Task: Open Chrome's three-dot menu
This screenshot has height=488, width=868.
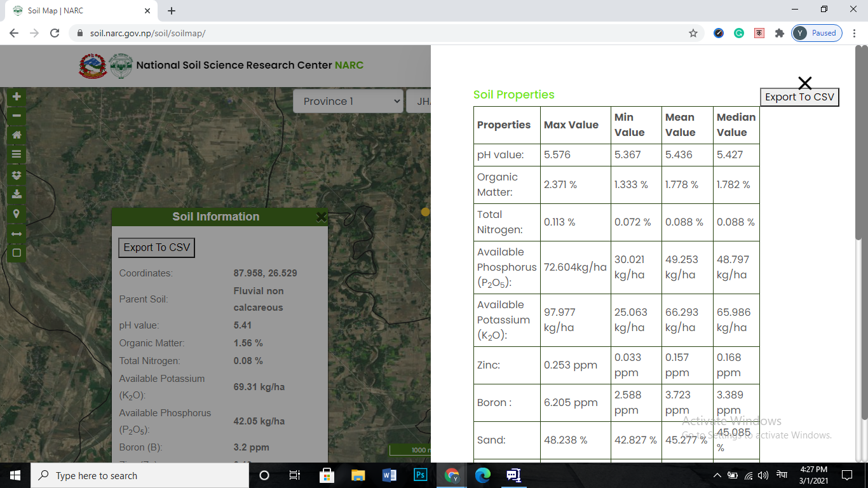Action: [855, 33]
